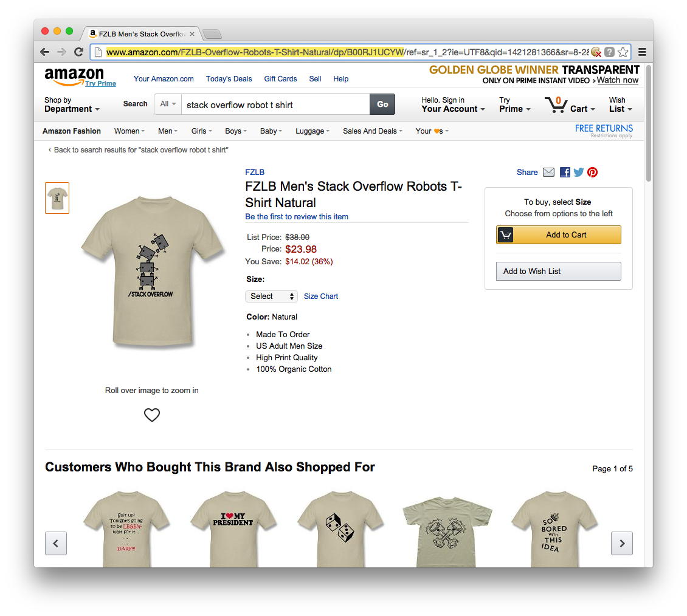
Task: Open the Women fashion menu
Action: point(129,131)
